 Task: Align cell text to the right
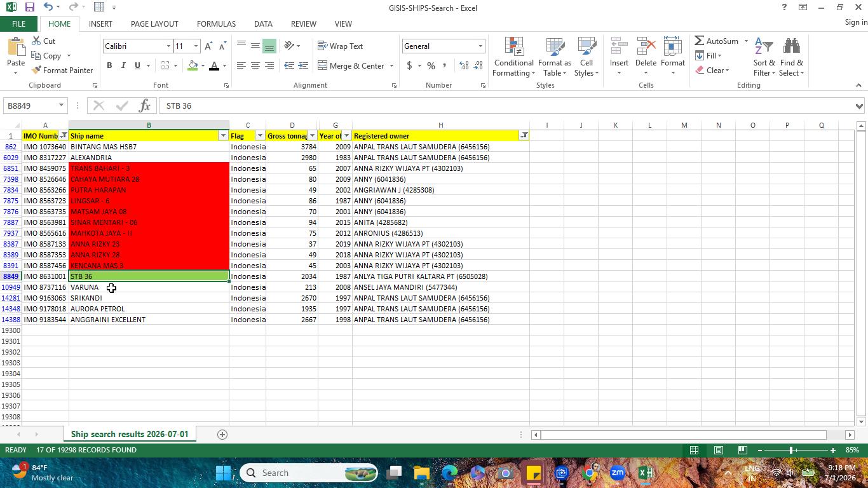click(269, 65)
